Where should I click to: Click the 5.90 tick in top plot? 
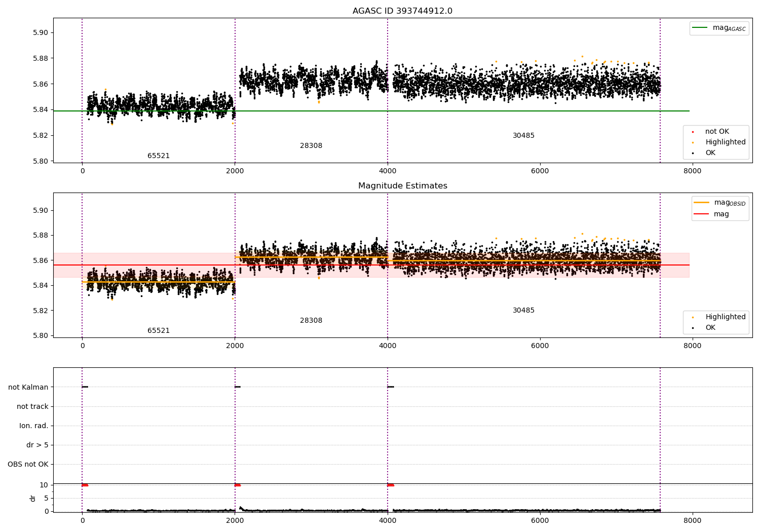pos(40,32)
